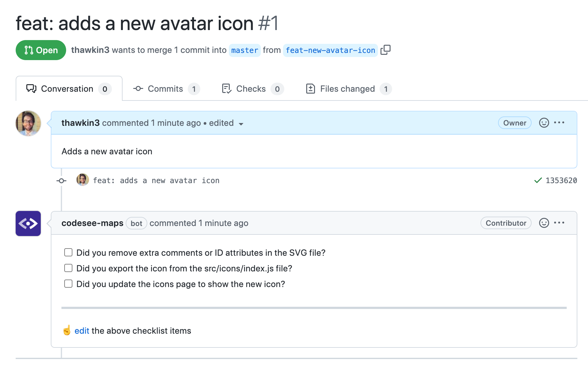This screenshot has width=588, height=370.
Task: Click thawkin3's large profile avatar
Action: tap(28, 123)
